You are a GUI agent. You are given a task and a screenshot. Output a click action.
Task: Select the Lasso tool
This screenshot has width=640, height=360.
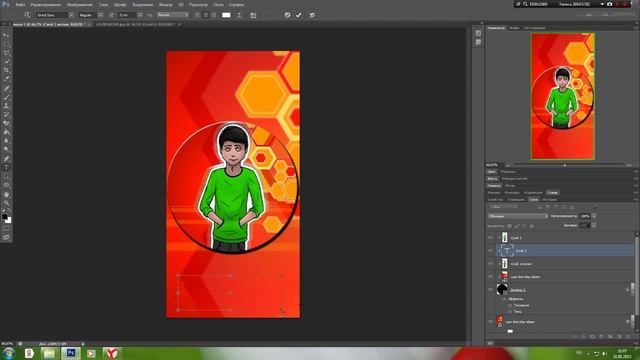tap(6, 53)
